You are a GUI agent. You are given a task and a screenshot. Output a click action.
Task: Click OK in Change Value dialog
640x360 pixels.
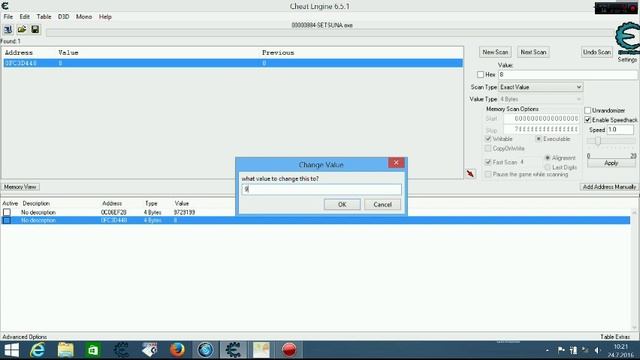click(342, 204)
